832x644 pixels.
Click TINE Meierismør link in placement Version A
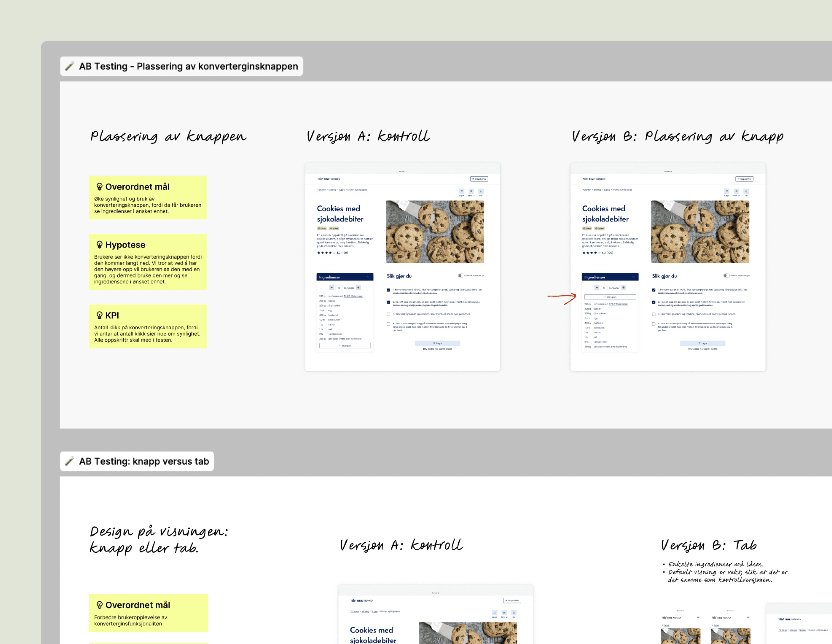tap(353, 296)
